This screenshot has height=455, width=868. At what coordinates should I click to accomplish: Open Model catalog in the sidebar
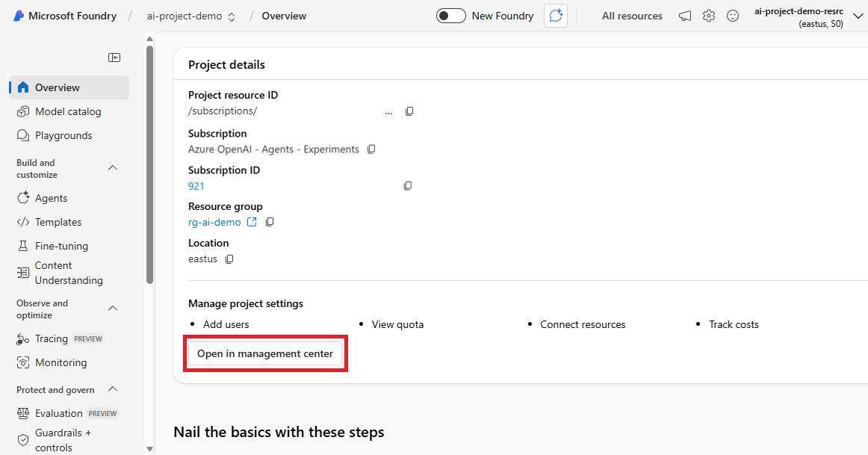click(x=69, y=111)
